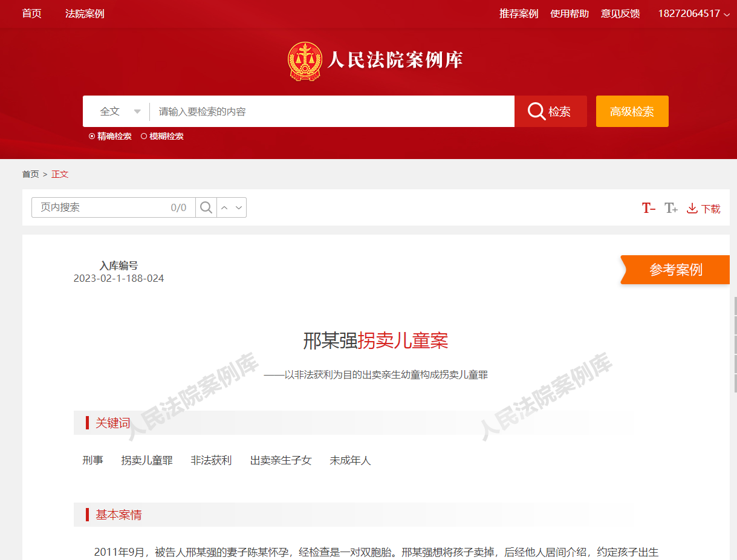Open the 使用帮助 link

click(x=569, y=13)
